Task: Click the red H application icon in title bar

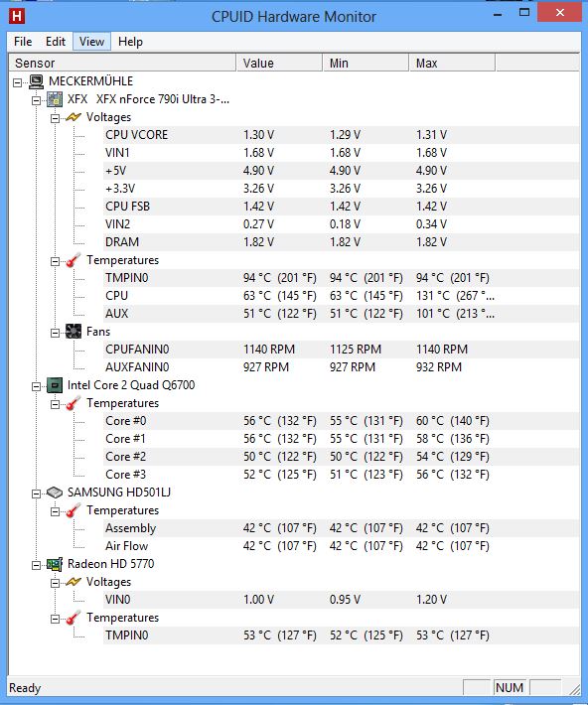Action: pos(17,16)
